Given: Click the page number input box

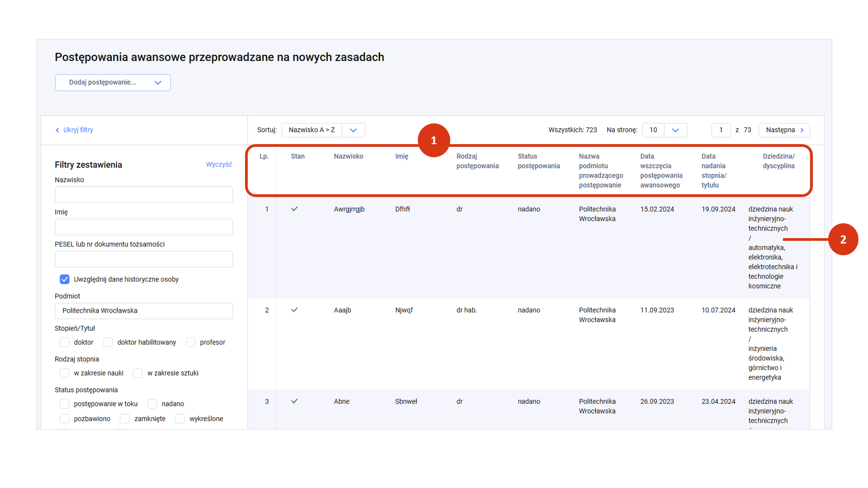Looking at the screenshot, I should click(721, 130).
